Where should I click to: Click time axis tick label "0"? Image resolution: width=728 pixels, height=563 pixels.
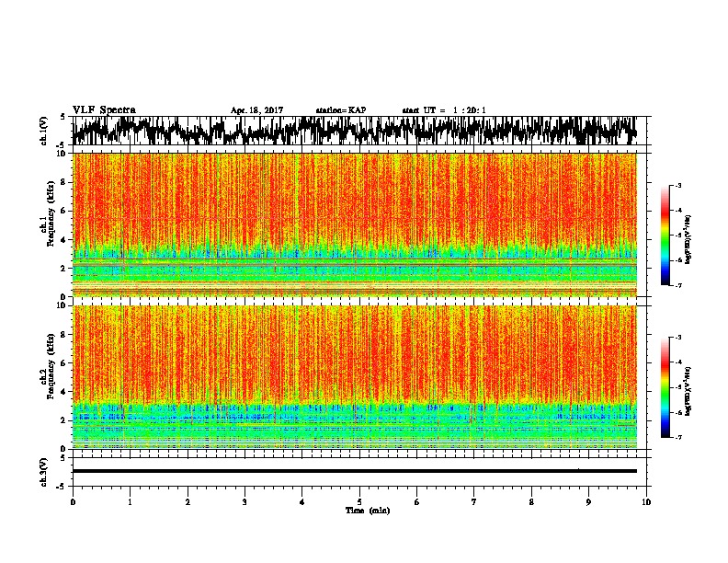pos(73,502)
